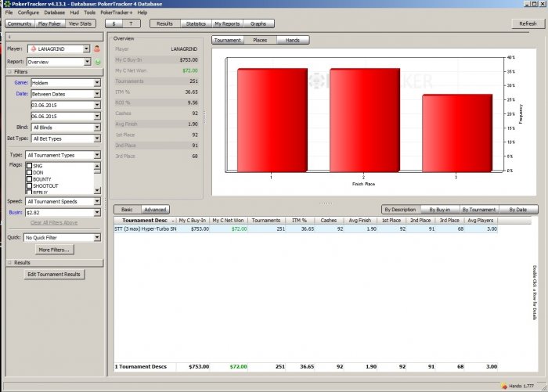The width and height of the screenshot is (548, 392).
Task: Open the Player dropdown
Action: tap(86, 49)
